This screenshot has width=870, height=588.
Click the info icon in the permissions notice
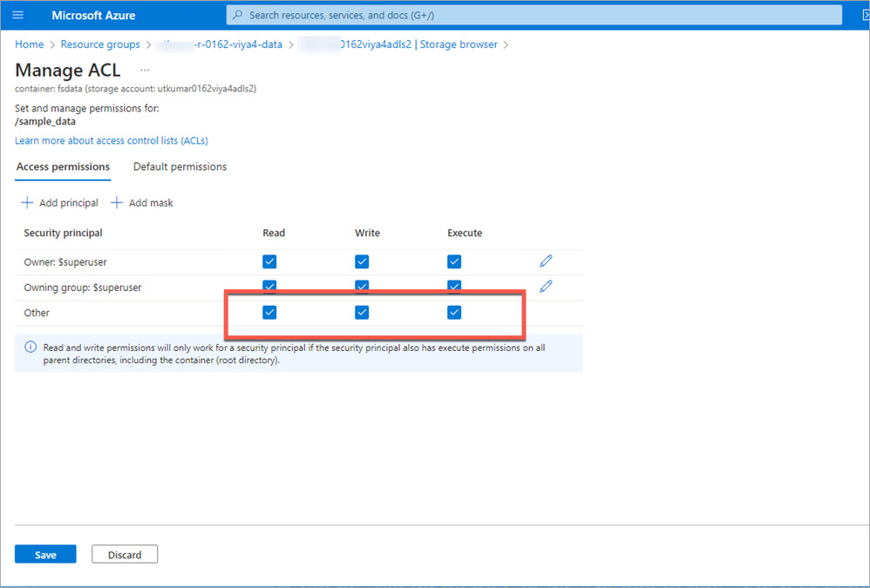coord(31,348)
